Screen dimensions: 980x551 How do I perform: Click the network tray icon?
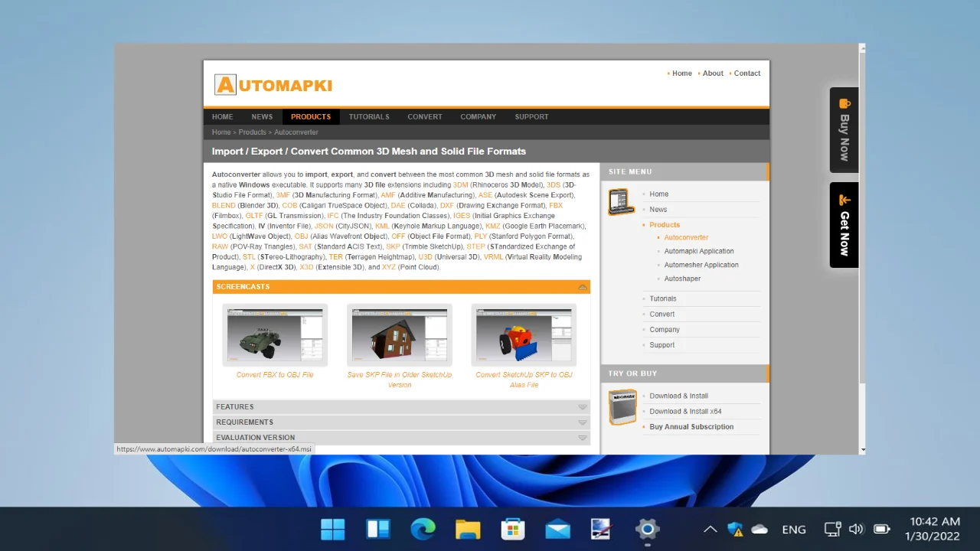click(833, 529)
